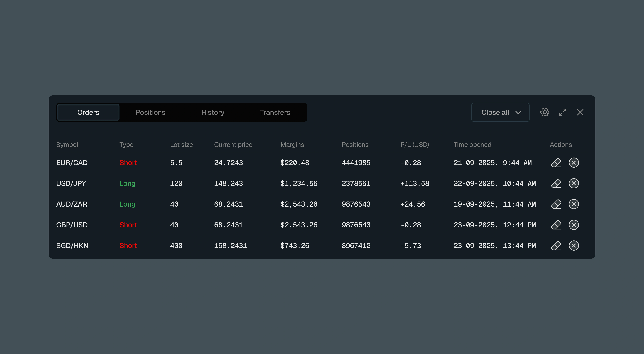644x354 pixels.
Task: Close the AUD/ZAR order with circled X
Action: pyautogui.click(x=574, y=204)
